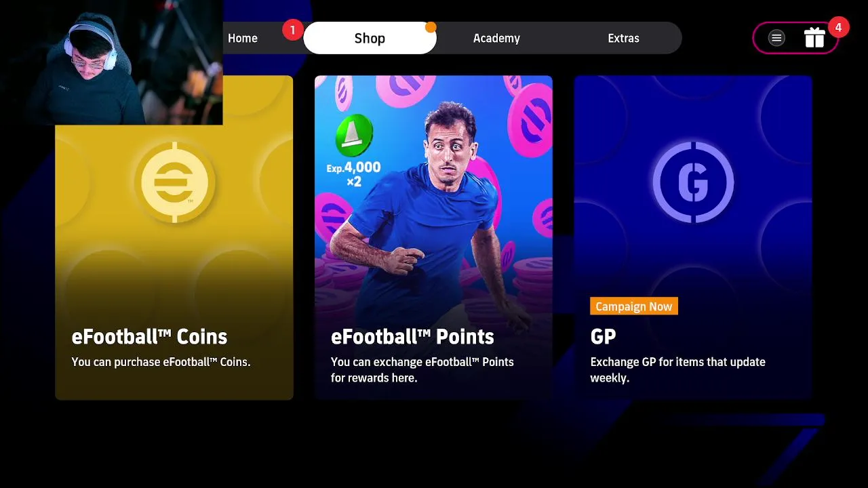The image size is (868, 488).
Task: Open the eFootball Points title
Action: (412, 337)
